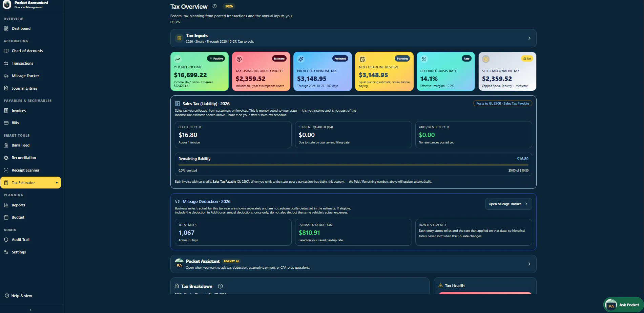Click the Remaining liability progress bar
This screenshot has height=313, width=644.
[353, 165]
